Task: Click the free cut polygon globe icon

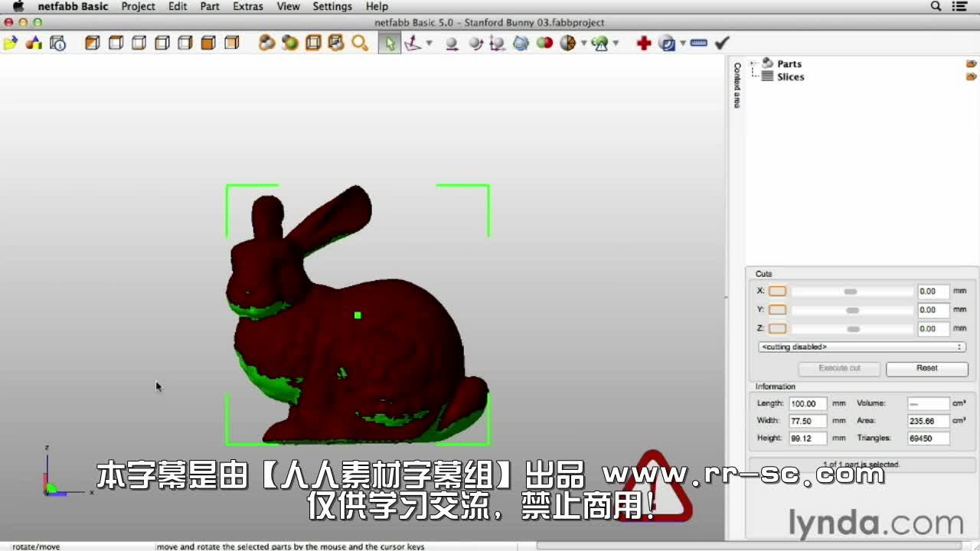Action: tap(521, 44)
